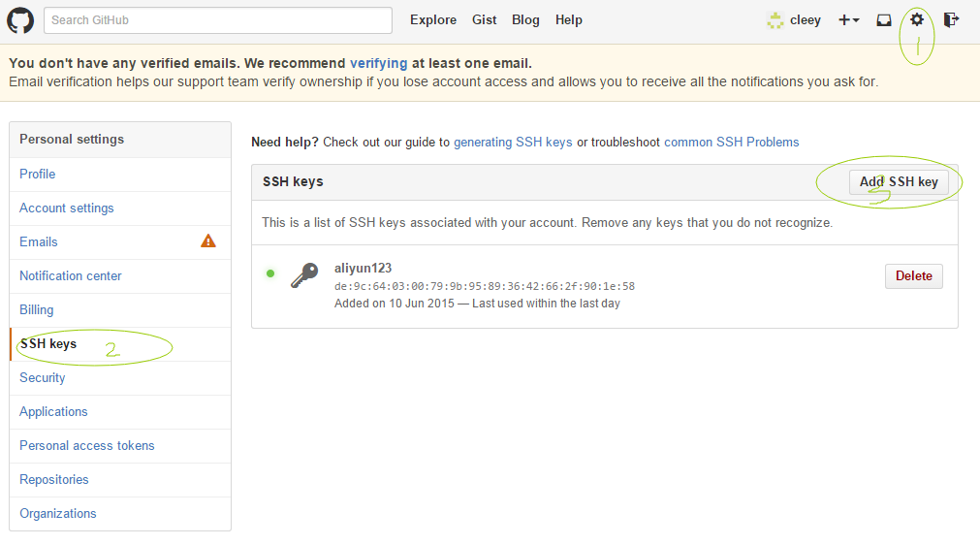Open the notifications inbox icon
Screen dimensions: 980x545
click(884, 20)
